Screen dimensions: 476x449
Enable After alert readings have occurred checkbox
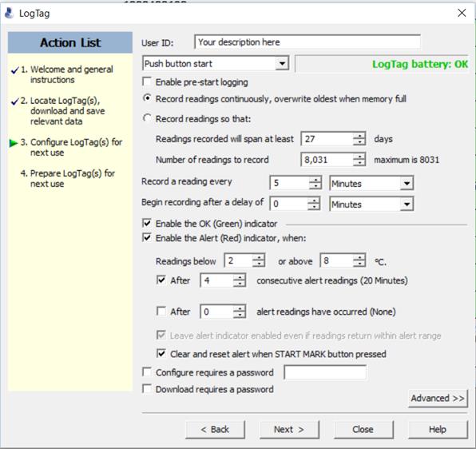pyautogui.click(x=161, y=311)
